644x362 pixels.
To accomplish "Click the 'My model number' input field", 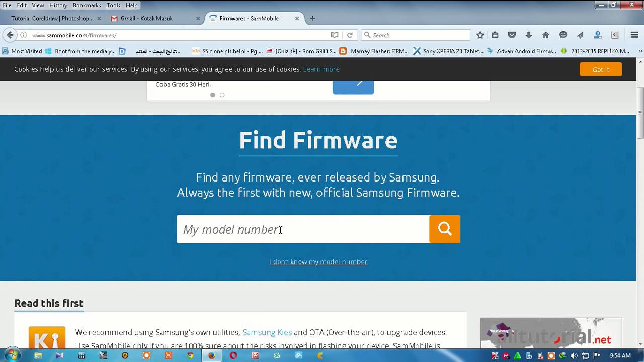I will click(303, 229).
